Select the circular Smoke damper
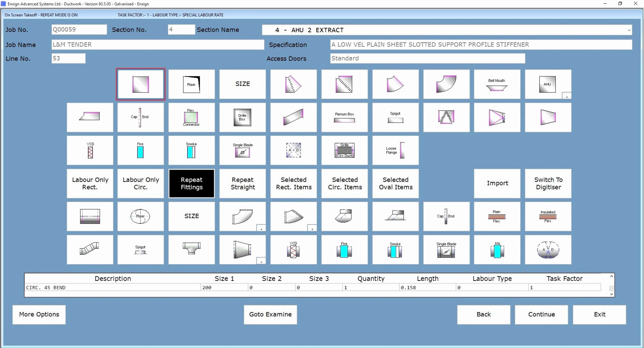 pyautogui.click(x=395, y=250)
